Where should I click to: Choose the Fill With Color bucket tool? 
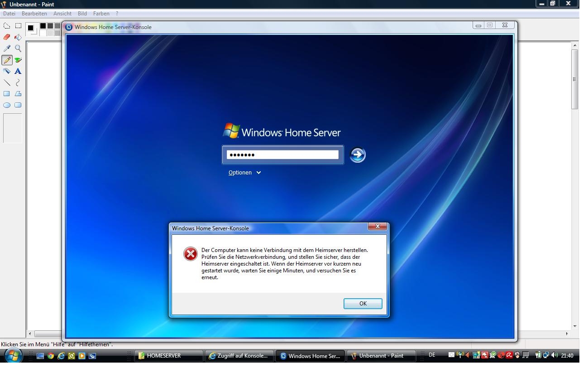point(18,37)
